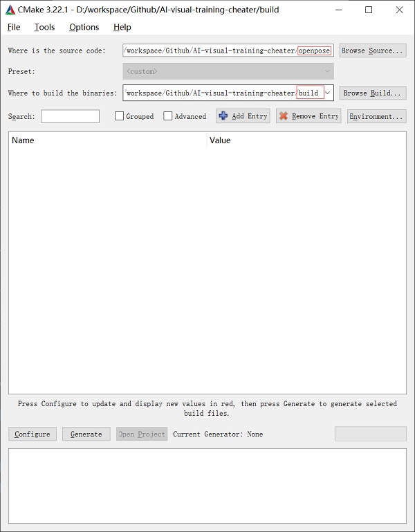The height and width of the screenshot is (532, 415).
Task: Open the Options menu
Action: pyautogui.click(x=84, y=27)
